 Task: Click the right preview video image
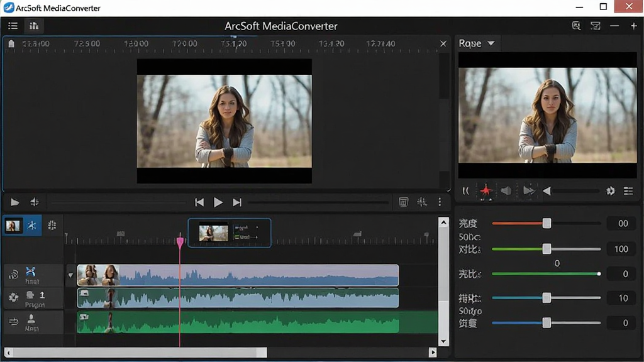pyautogui.click(x=548, y=116)
